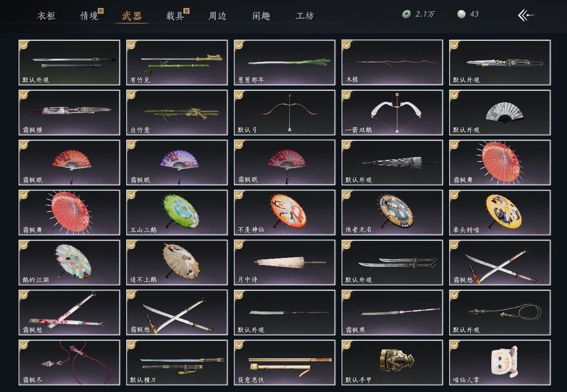567x392 pixels.
Task: Select the 葱葱那年 green onion weapon
Action: [284, 62]
